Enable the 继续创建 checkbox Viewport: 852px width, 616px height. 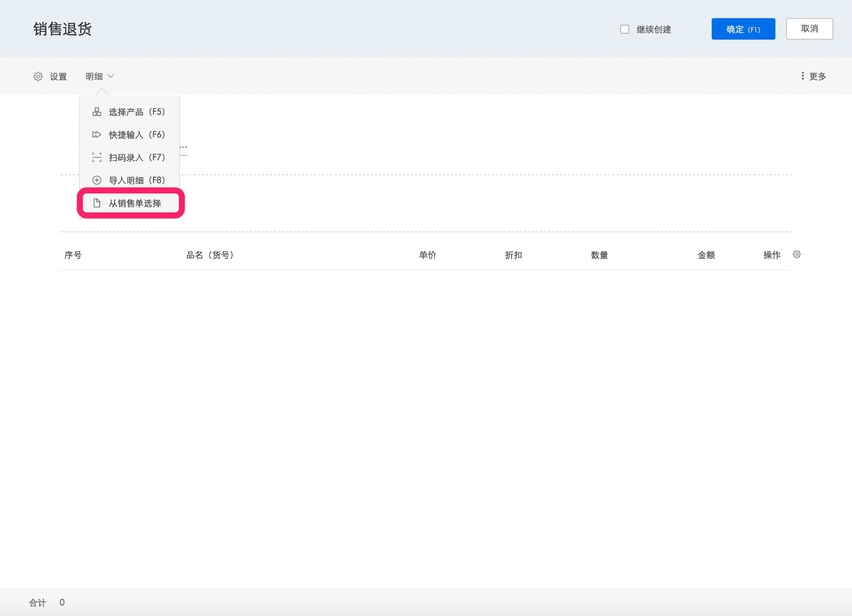pos(625,29)
